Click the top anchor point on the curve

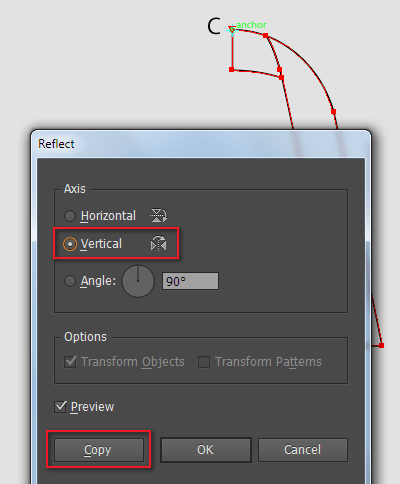point(265,35)
